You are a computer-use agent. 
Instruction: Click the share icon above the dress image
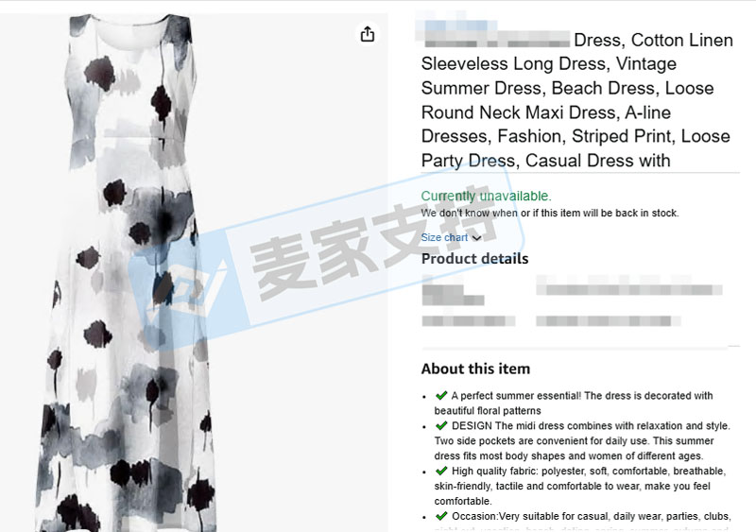pyautogui.click(x=368, y=34)
